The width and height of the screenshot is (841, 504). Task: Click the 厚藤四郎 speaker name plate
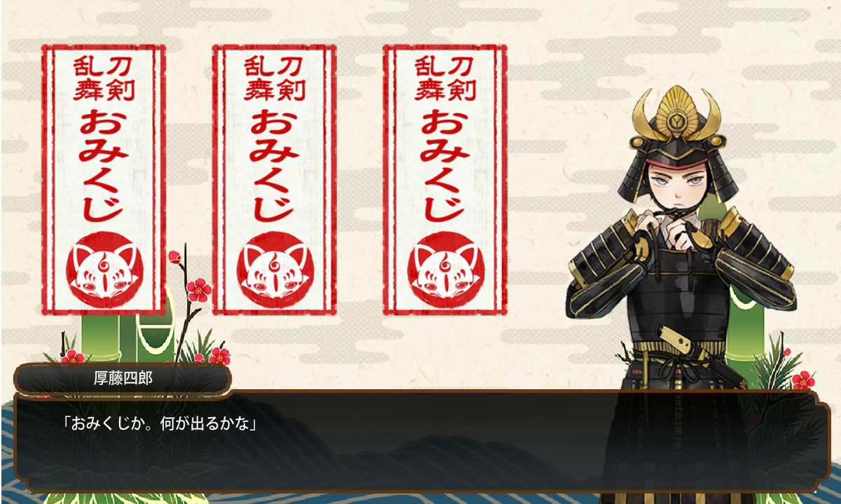coord(123,379)
